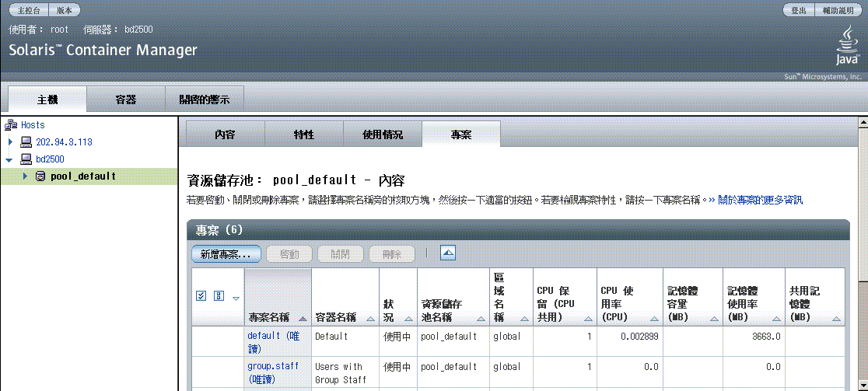The height and width of the screenshot is (391, 868).
Task: Select the Hosts root node
Action: click(x=33, y=125)
